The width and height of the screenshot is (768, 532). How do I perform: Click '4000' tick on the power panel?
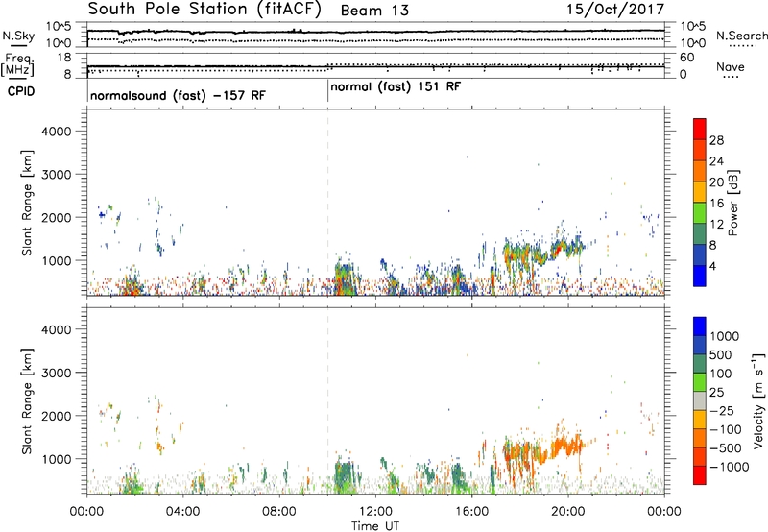(x=57, y=132)
